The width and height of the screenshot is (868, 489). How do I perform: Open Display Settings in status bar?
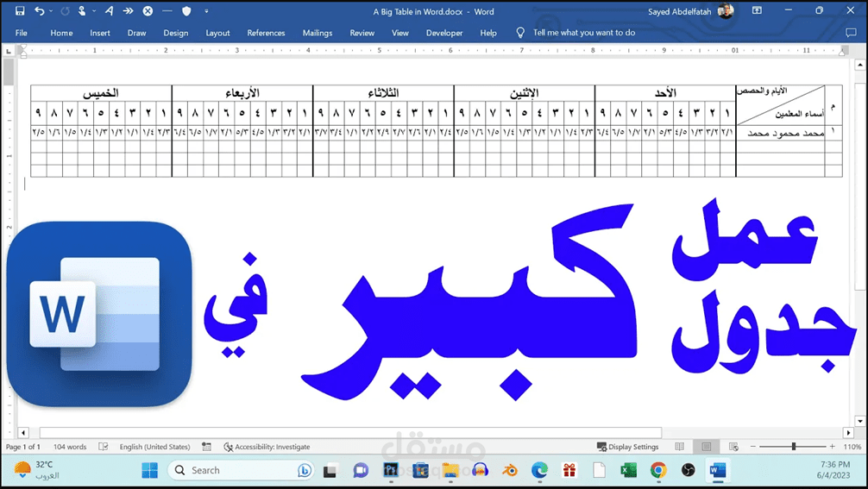pyautogui.click(x=628, y=447)
